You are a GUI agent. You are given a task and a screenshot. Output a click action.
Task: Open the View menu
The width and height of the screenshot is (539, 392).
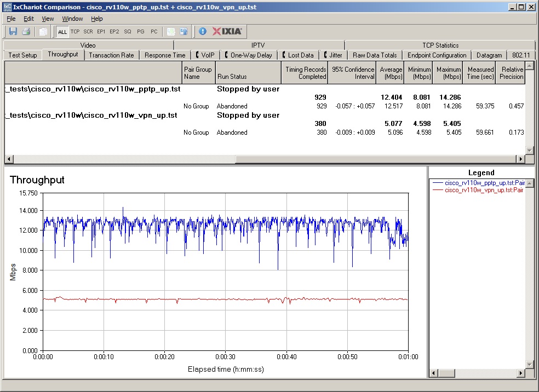tap(48, 19)
